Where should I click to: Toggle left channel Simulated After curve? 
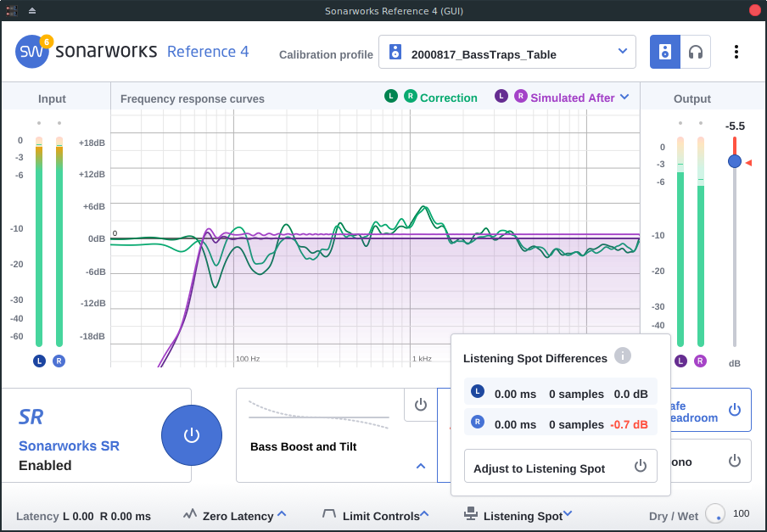pos(501,96)
